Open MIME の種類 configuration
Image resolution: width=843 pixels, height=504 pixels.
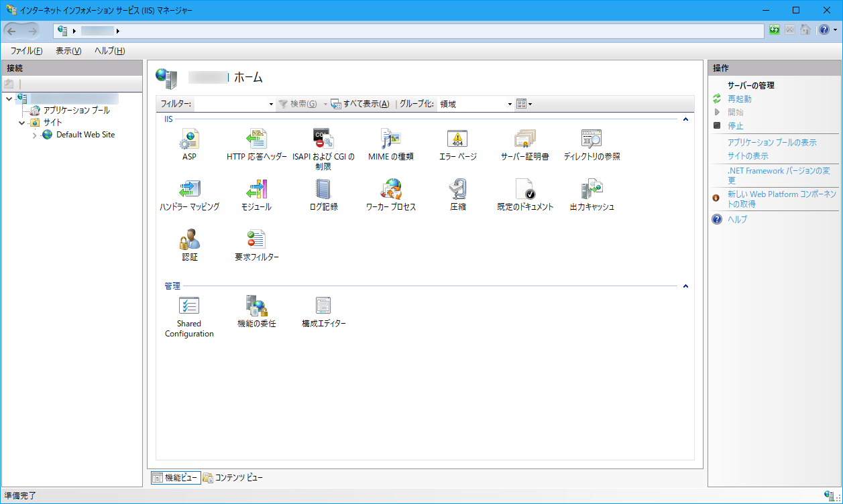click(391, 144)
